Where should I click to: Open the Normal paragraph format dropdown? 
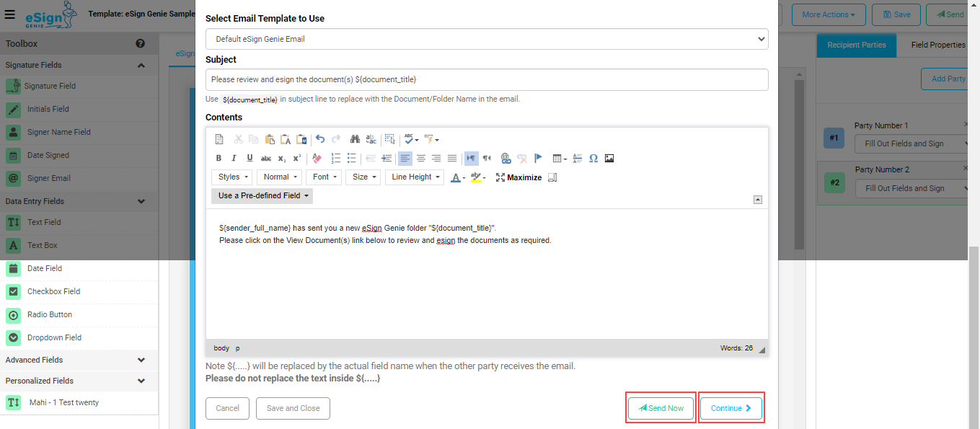279,177
